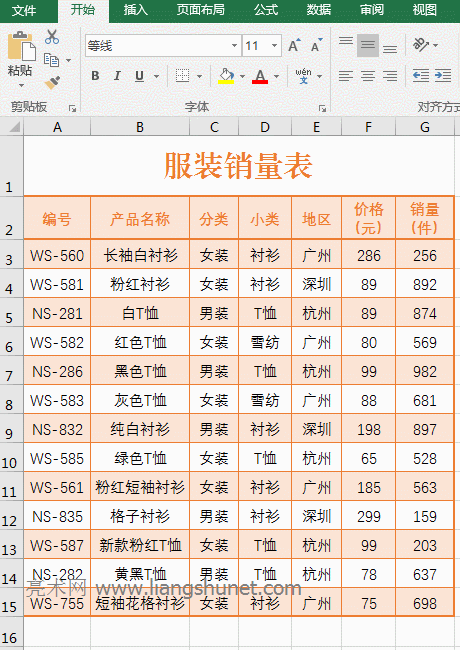Click the wén phonetic guide icon

click(x=303, y=76)
